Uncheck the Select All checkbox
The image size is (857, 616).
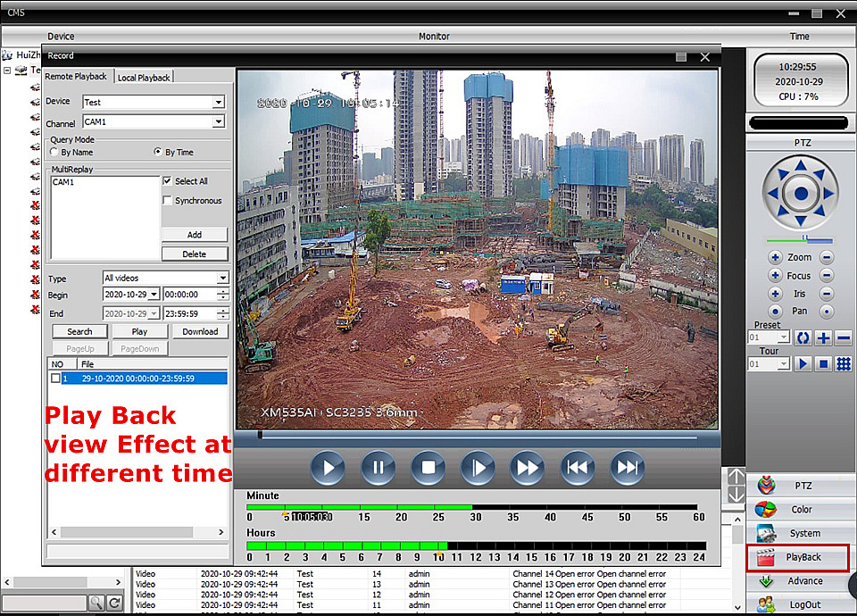168,181
